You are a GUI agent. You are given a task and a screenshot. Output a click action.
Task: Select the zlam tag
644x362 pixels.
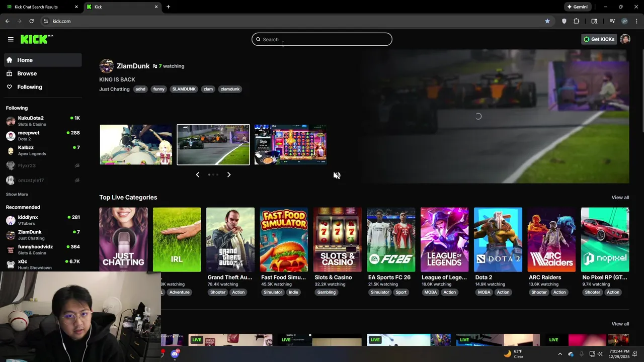208,89
